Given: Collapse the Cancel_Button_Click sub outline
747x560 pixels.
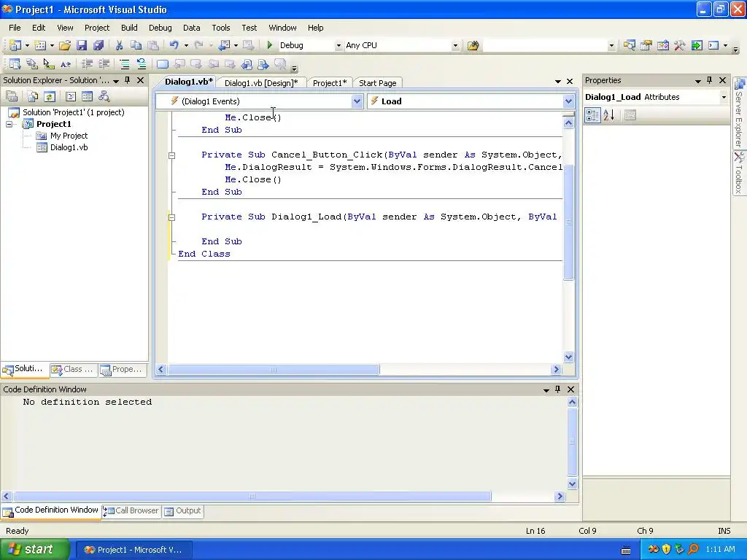Looking at the screenshot, I should tap(172, 155).
